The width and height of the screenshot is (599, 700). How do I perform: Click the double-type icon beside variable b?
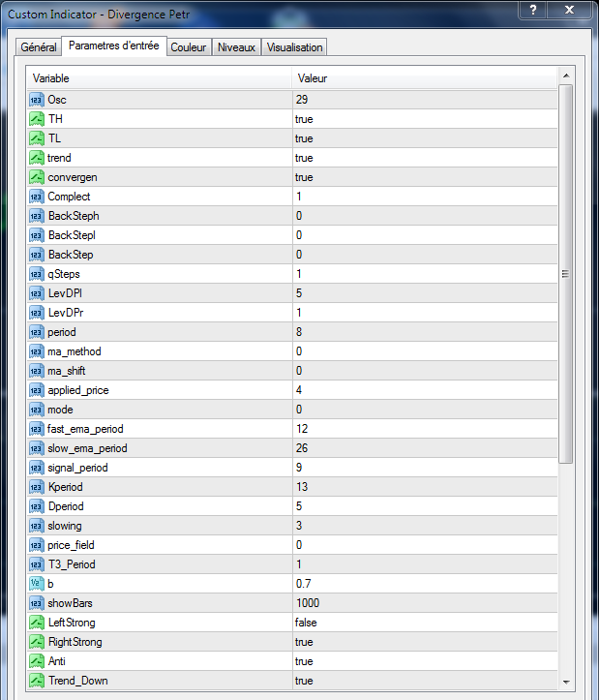point(37,584)
